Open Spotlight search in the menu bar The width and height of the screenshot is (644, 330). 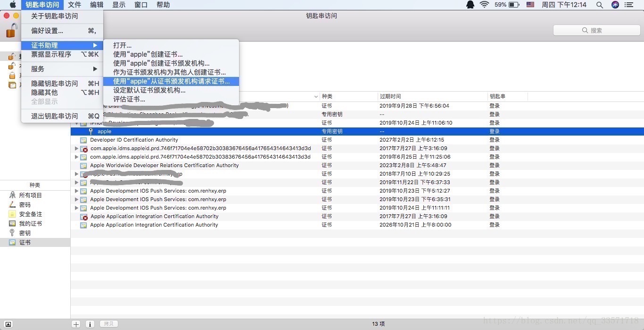pyautogui.click(x=600, y=5)
